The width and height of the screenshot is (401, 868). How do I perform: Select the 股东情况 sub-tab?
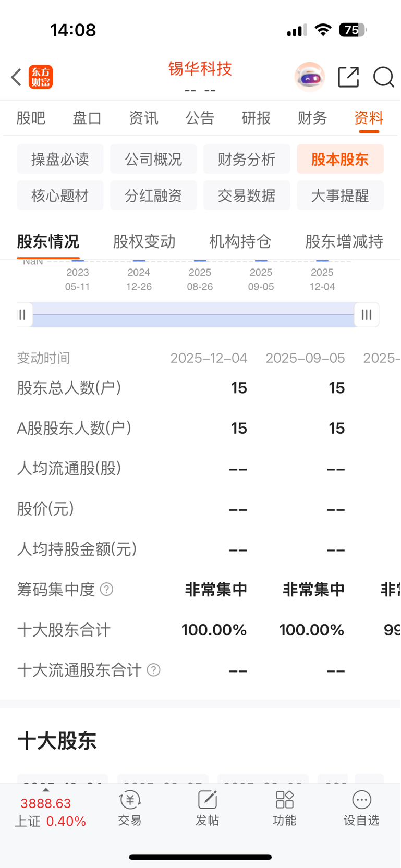[48, 241]
